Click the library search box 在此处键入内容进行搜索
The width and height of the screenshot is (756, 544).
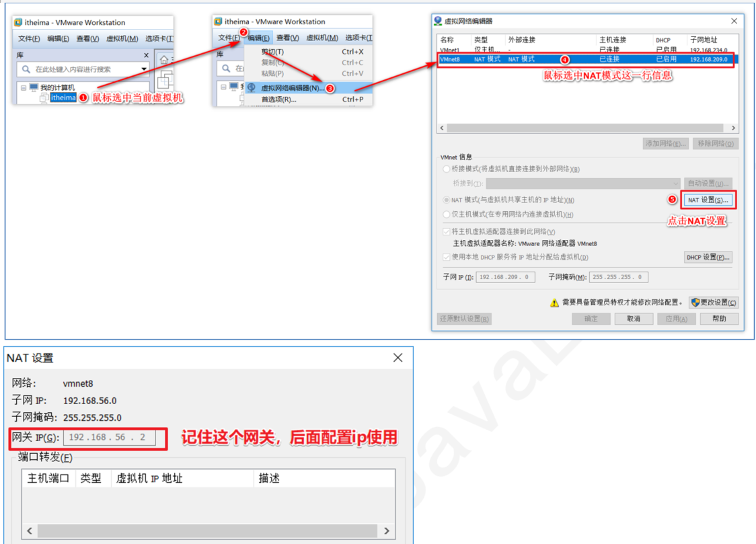83,69
